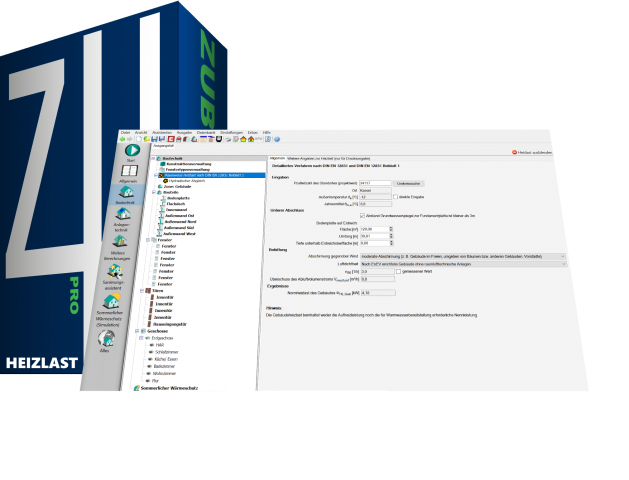Select Flachdach in the Bauteile tree
This screenshot has width=629, height=480.
tap(176, 204)
